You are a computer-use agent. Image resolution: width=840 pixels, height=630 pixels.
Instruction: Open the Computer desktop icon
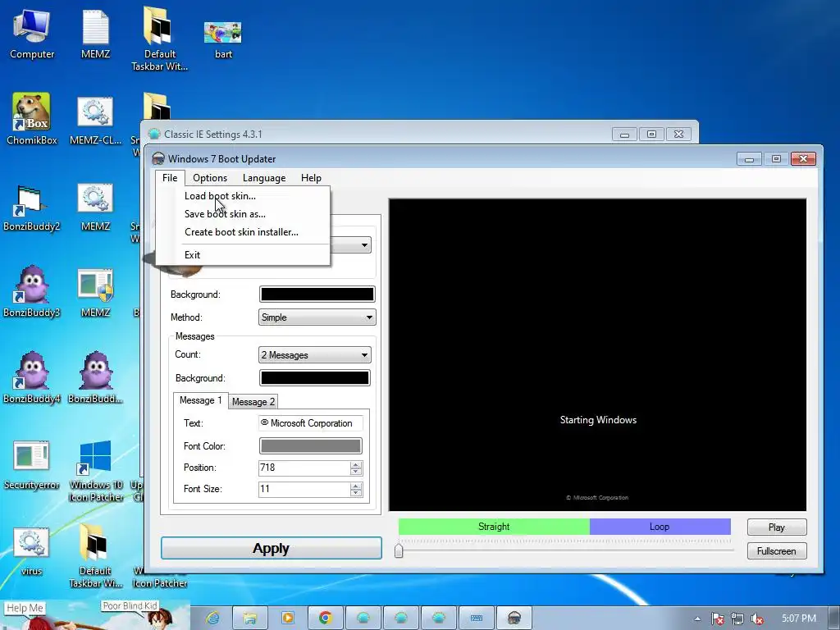point(32,33)
